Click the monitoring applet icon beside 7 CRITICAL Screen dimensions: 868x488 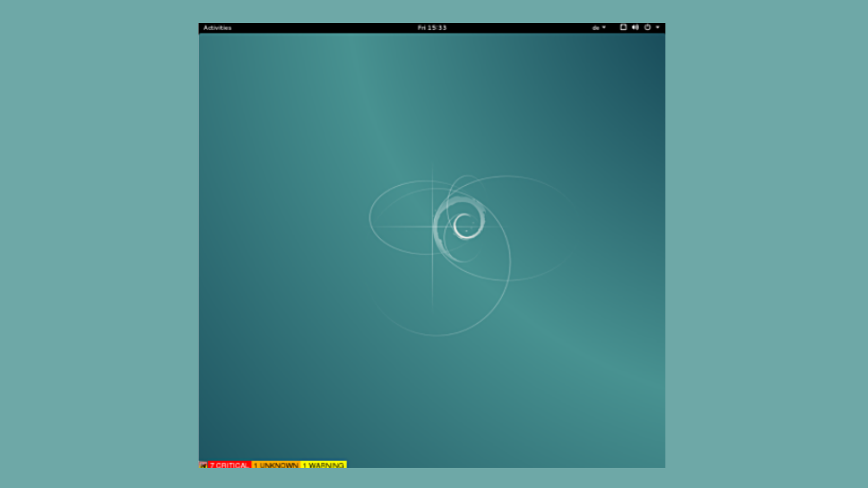click(x=203, y=465)
